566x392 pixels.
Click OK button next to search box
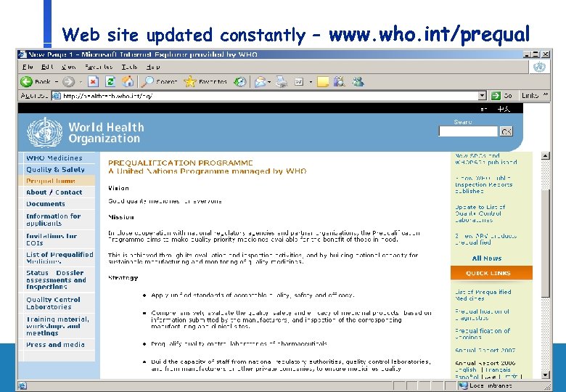click(x=506, y=131)
